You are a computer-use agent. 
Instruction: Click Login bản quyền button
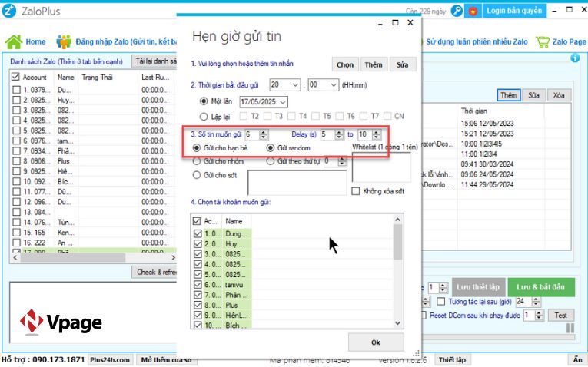coord(514,11)
